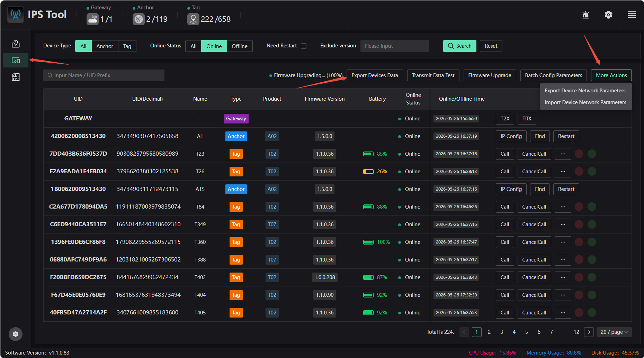The height and width of the screenshot is (358, 644).
Task: Expand the More Actions dropdown
Action: pos(611,75)
